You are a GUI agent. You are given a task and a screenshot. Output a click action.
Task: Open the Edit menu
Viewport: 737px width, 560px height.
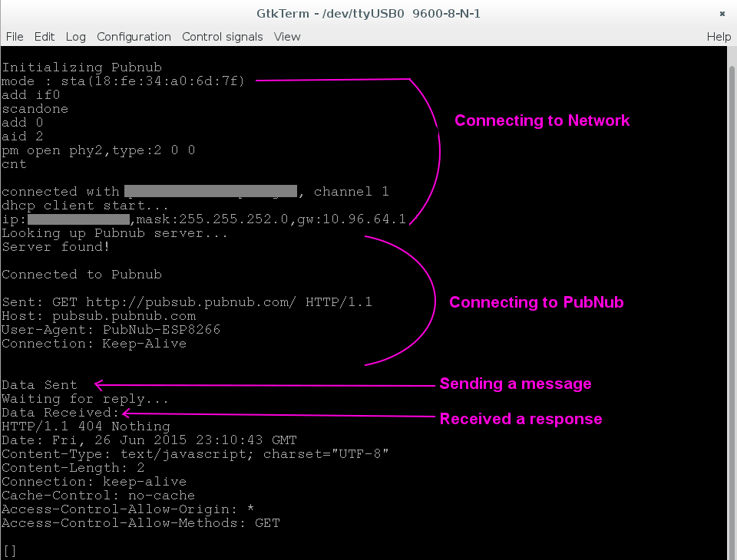coord(45,37)
